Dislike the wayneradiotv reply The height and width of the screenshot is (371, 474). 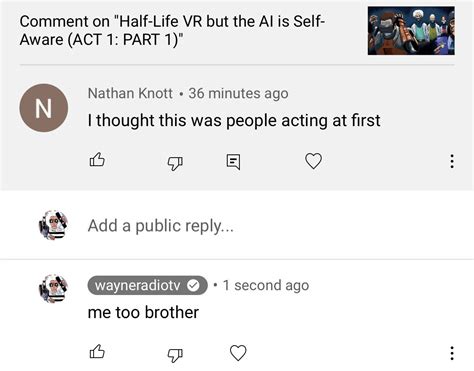tap(175, 355)
